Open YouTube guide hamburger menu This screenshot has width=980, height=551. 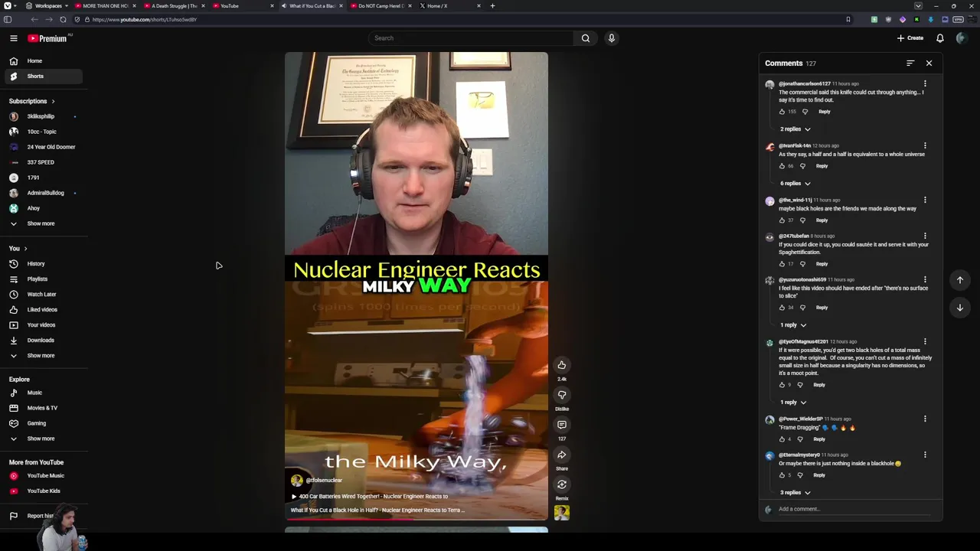pos(13,38)
